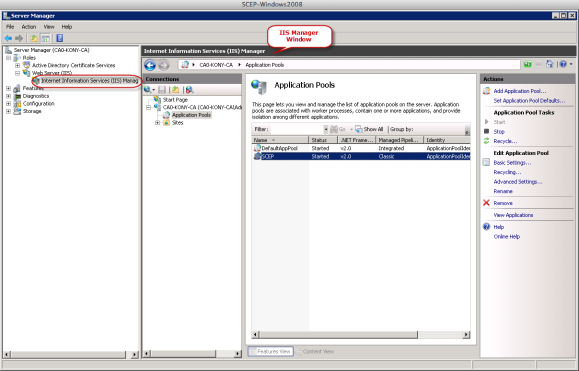Click the Create Connection globe icon in Connections toolbar
Screen dimensions: 579x371
(148, 90)
